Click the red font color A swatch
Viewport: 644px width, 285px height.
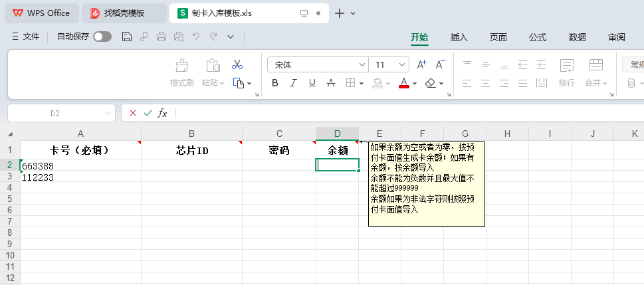[403, 83]
